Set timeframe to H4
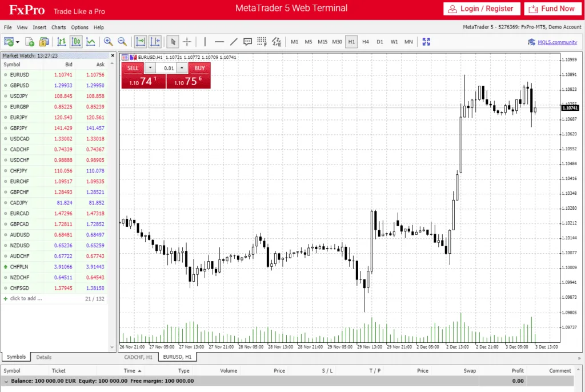This screenshot has width=585, height=392. click(366, 42)
